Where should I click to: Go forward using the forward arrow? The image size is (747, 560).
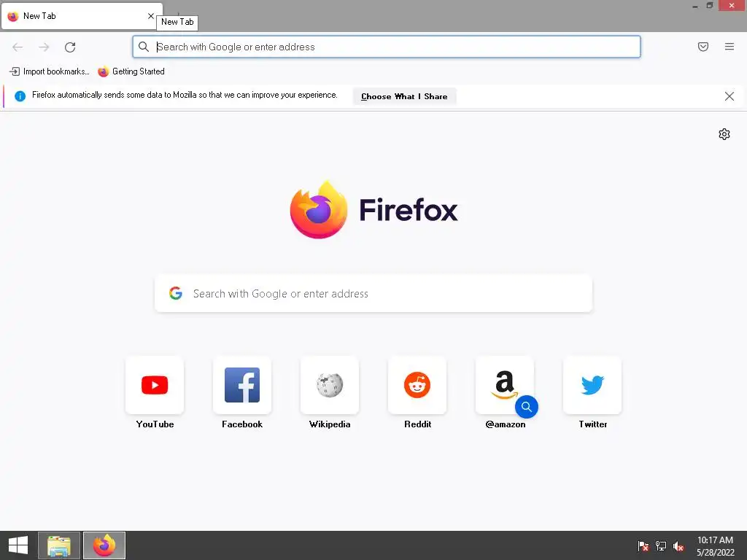pos(44,47)
